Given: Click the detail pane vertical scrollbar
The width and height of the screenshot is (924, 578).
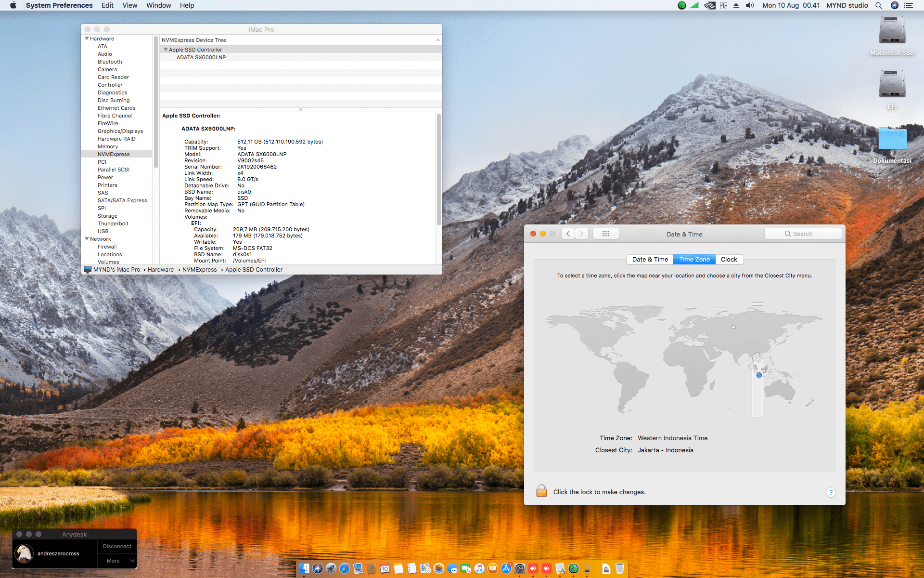Looking at the screenshot, I should pos(438,169).
